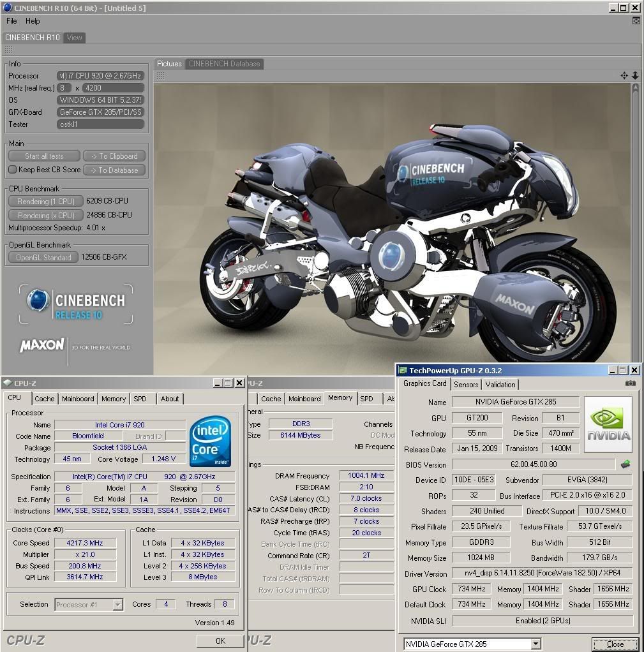Viewport: 644px width, 652px height.
Task: Open the Help menu
Action: tap(33, 21)
